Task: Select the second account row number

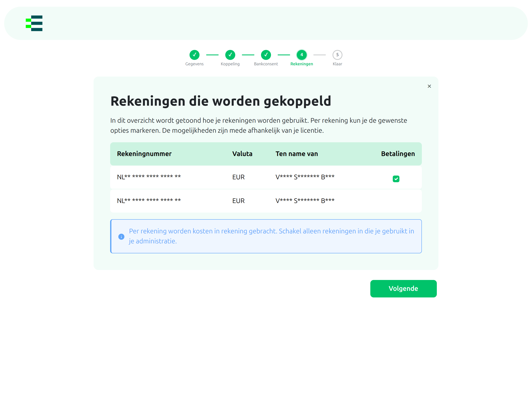Action: 149,201
